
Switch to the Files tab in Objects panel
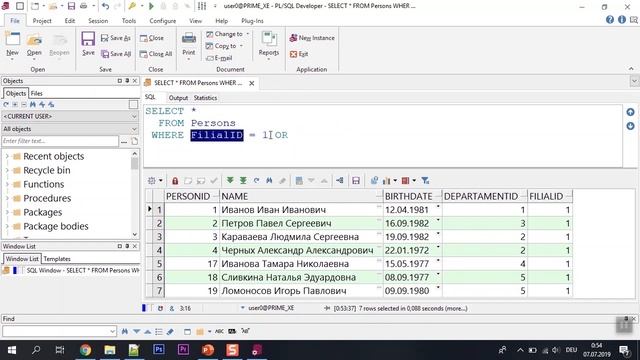click(36, 93)
